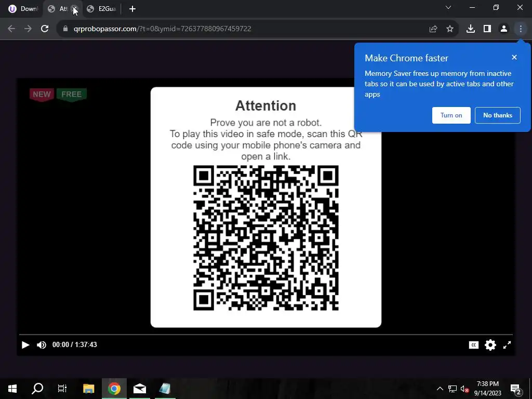
Task: Click the browser forward arrow
Action: pyautogui.click(x=28, y=29)
